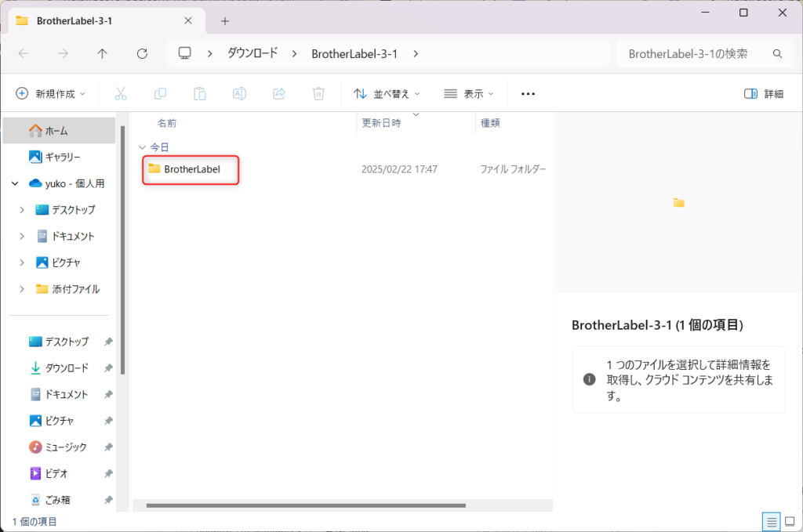
Task: Select the BrotherLabel folder
Action: pyautogui.click(x=191, y=169)
